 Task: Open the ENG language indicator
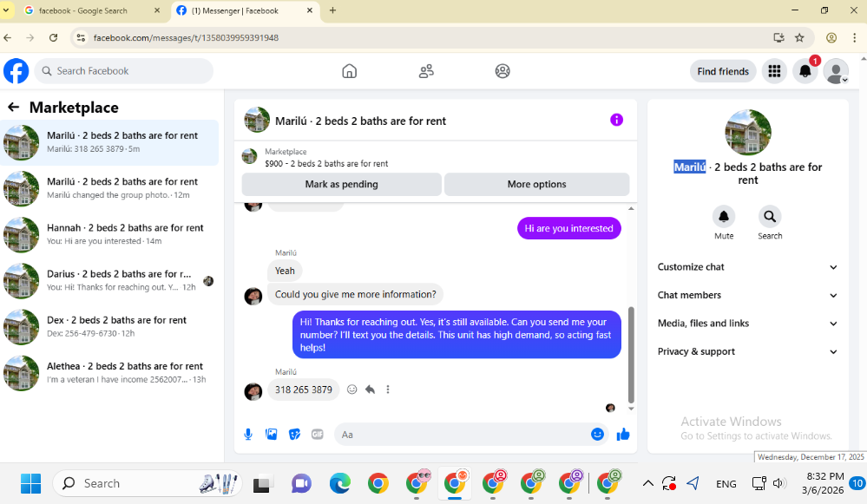click(x=726, y=483)
